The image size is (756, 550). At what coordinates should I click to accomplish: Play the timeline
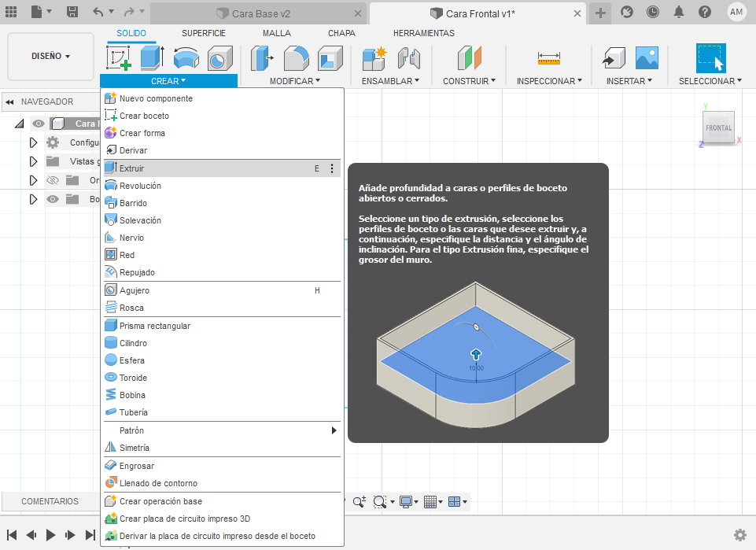50,534
